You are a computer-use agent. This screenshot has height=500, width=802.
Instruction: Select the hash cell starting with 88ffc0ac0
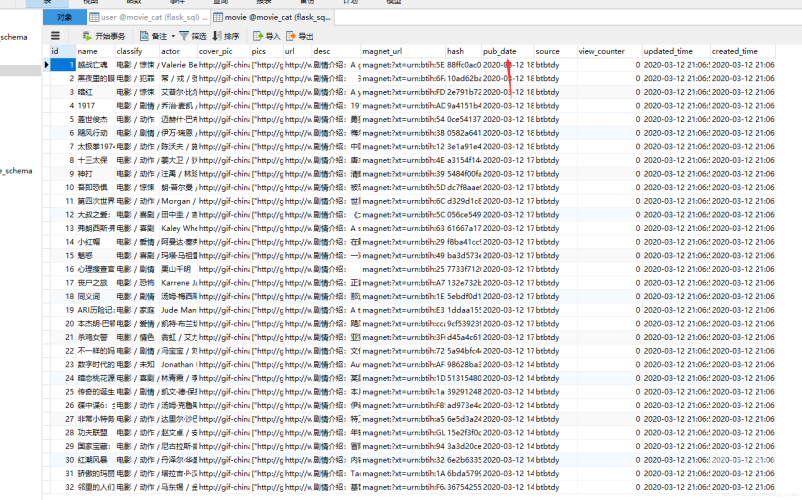[x=463, y=65]
